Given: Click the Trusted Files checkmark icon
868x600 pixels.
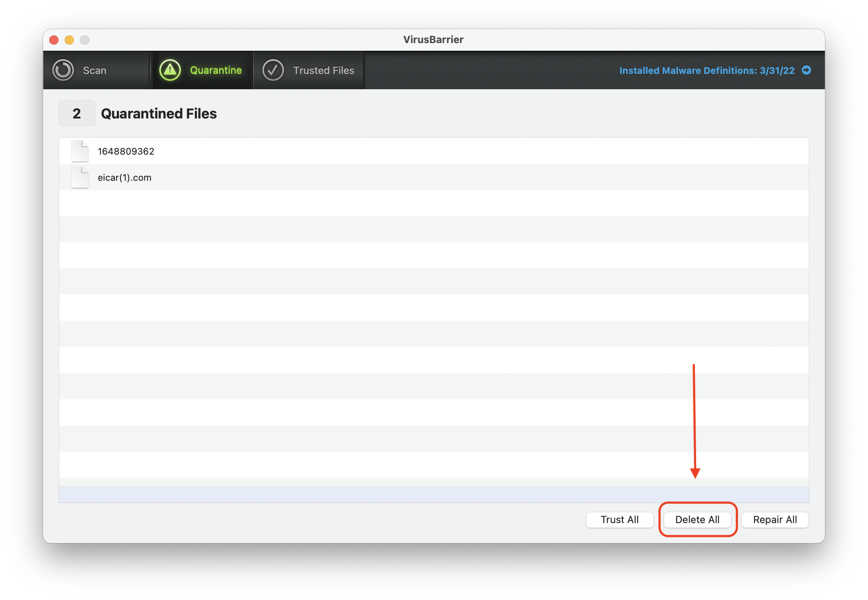Looking at the screenshot, I should (273, 70).
